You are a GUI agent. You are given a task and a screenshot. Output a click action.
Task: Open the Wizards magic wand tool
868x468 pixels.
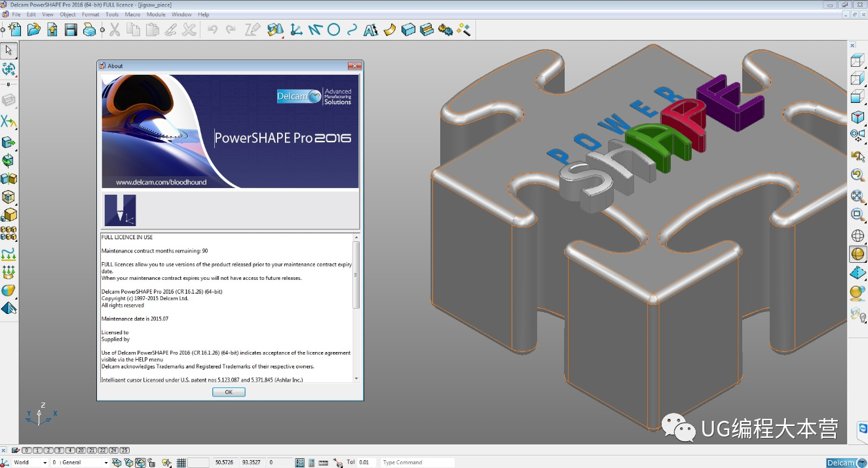(x=464, y=29)
